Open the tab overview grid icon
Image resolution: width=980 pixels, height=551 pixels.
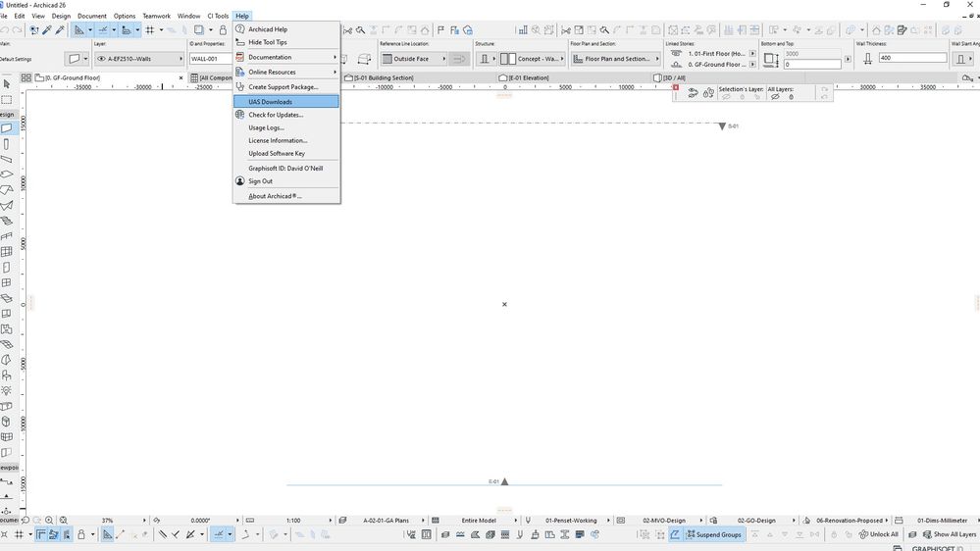pos(26,78)
